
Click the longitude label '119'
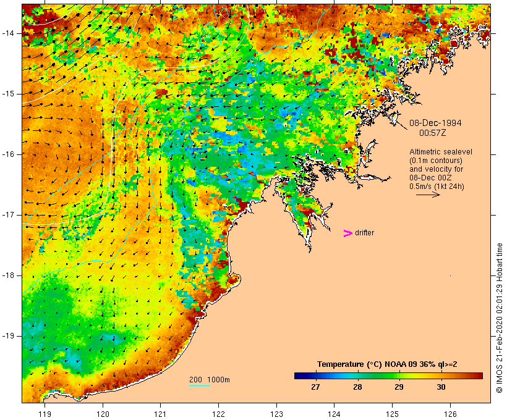coord(45,414)
